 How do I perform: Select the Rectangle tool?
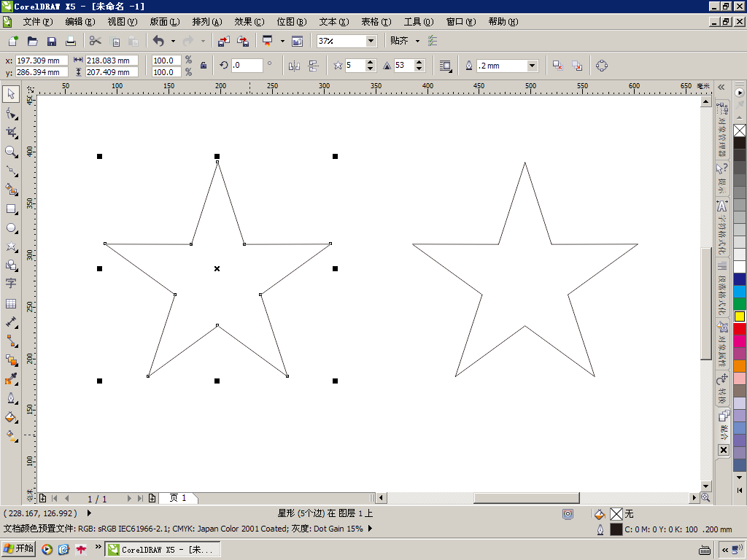coord(11,209)
